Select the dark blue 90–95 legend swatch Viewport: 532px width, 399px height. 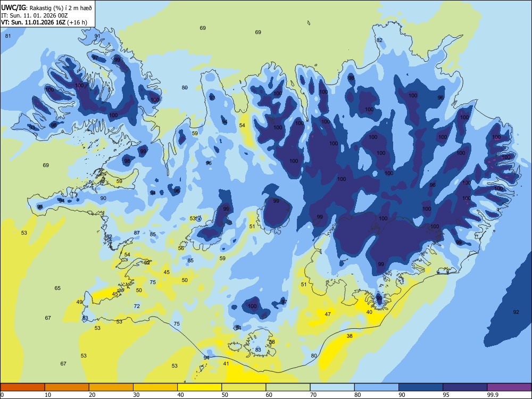[421, 387]
